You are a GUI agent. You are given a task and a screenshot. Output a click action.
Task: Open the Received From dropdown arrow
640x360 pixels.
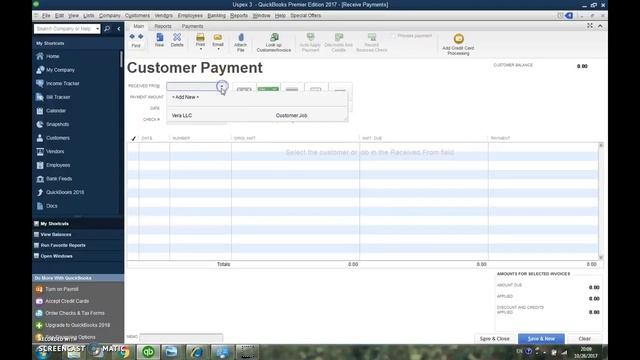(222, 87)
